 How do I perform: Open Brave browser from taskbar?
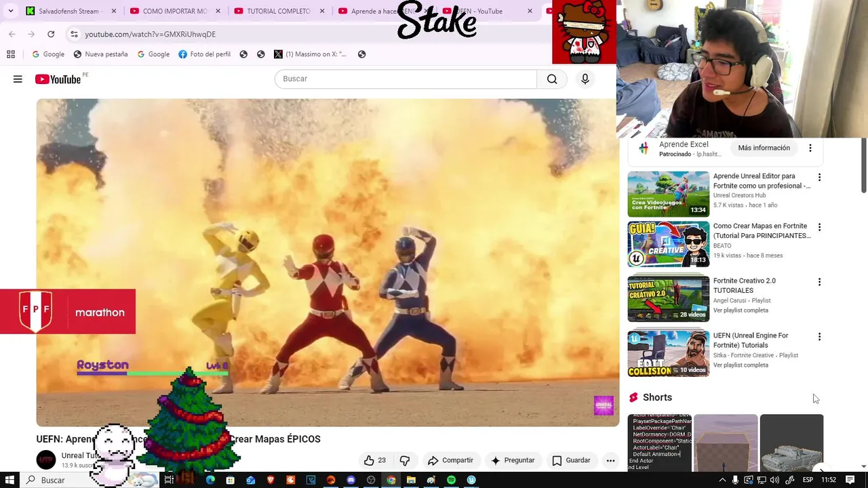point(271,480)
